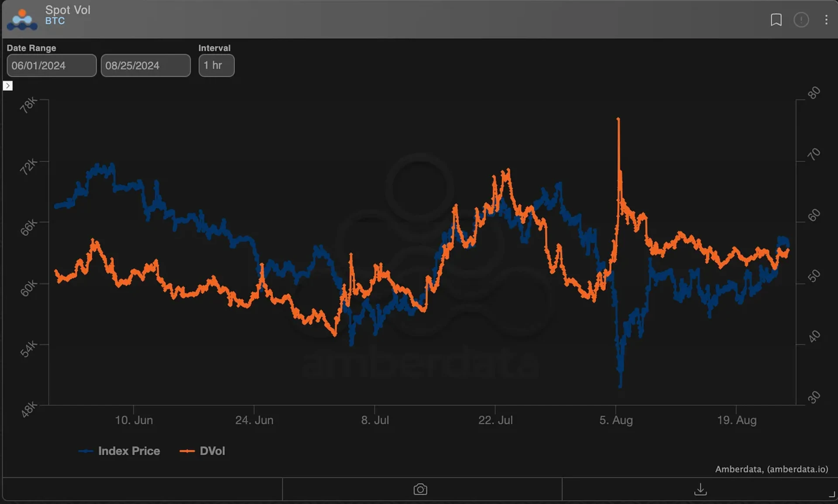Click the orange DVol legend marker
Screen dimensions: 838x504
coord(187,451)
